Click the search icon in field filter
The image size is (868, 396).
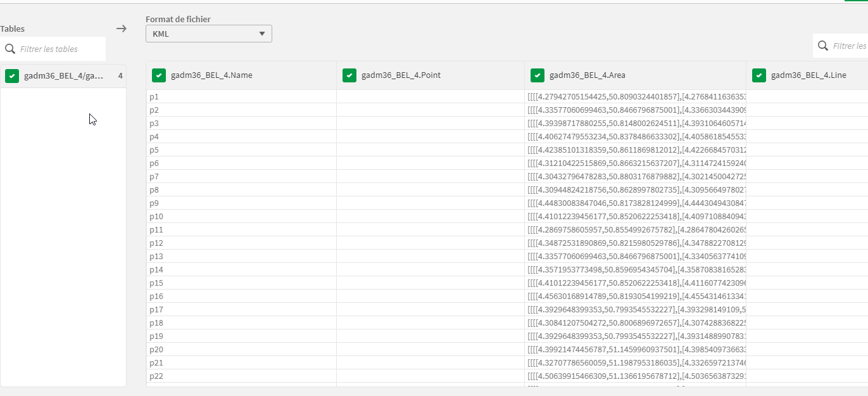click(822, 46)
